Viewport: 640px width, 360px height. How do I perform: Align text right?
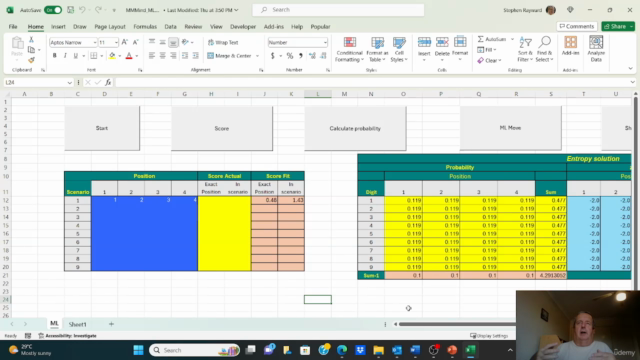[173, 56]
